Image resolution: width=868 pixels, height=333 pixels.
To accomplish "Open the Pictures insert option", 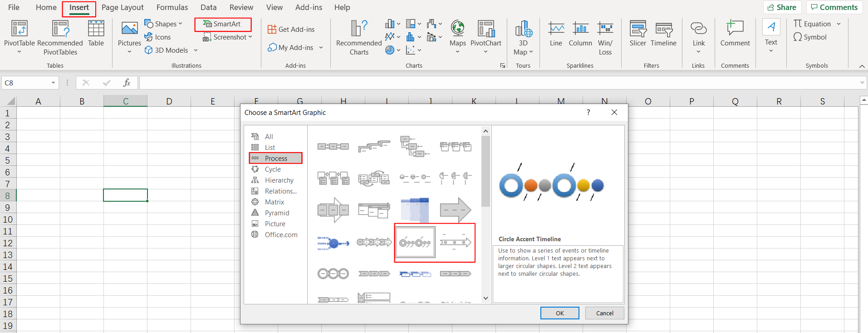I will pos(129,37).
